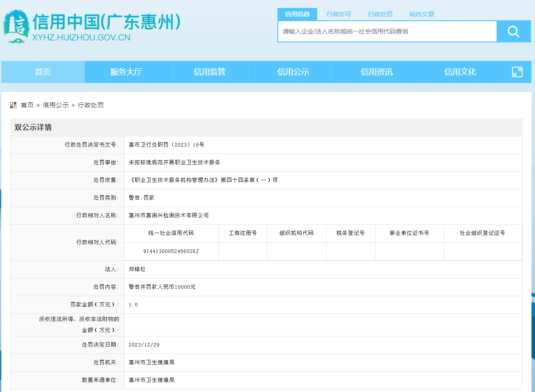Click credit code 91441300052456026J
535x392 pixels.
click(x=171, y=251)
